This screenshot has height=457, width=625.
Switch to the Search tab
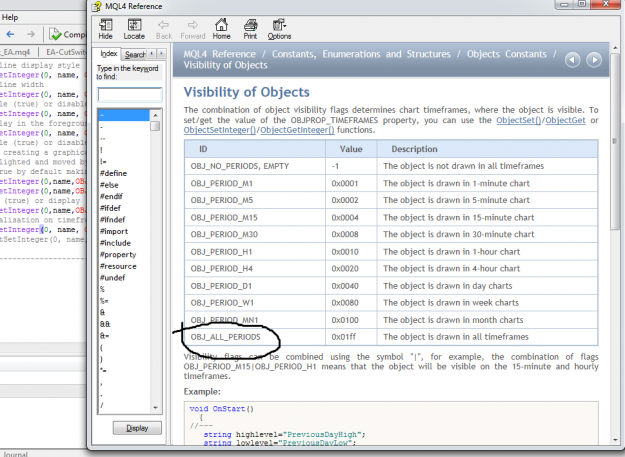tap(135, 54)
